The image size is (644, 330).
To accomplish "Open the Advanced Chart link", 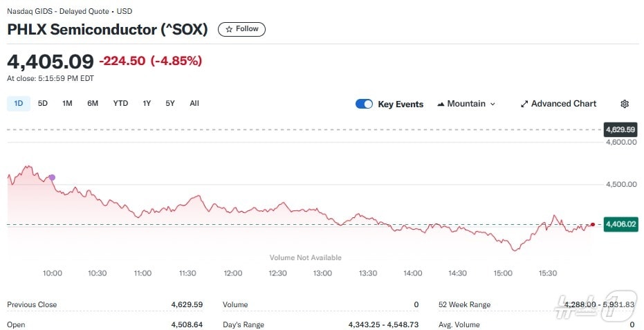I will click(x=563, y=104).
